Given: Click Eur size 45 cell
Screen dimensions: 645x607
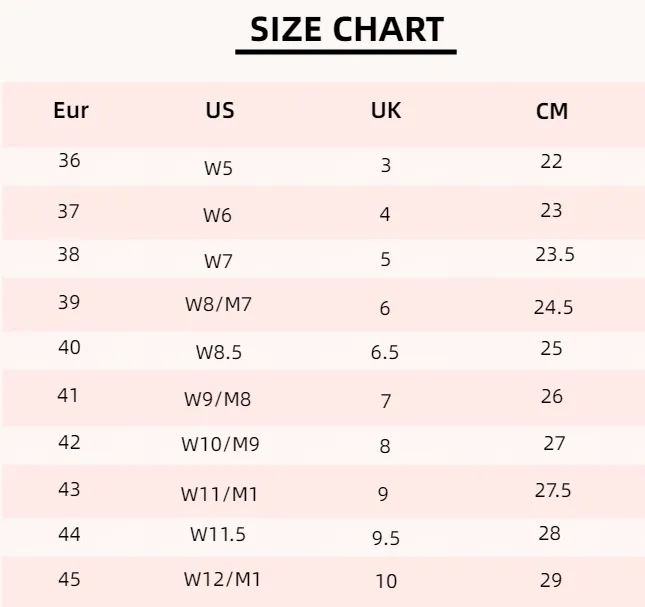Looking at the screenshot, I should pos(69,579).
